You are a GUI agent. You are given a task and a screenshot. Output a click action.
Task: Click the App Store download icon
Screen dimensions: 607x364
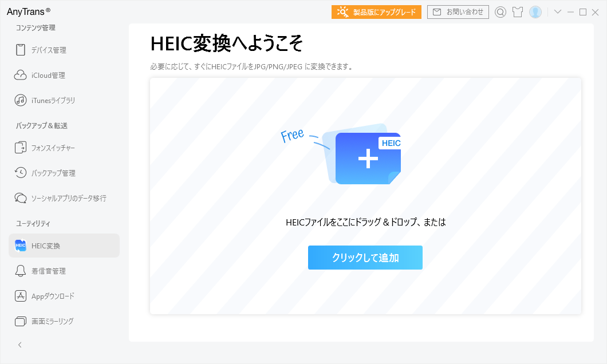(x=21, y=296)
